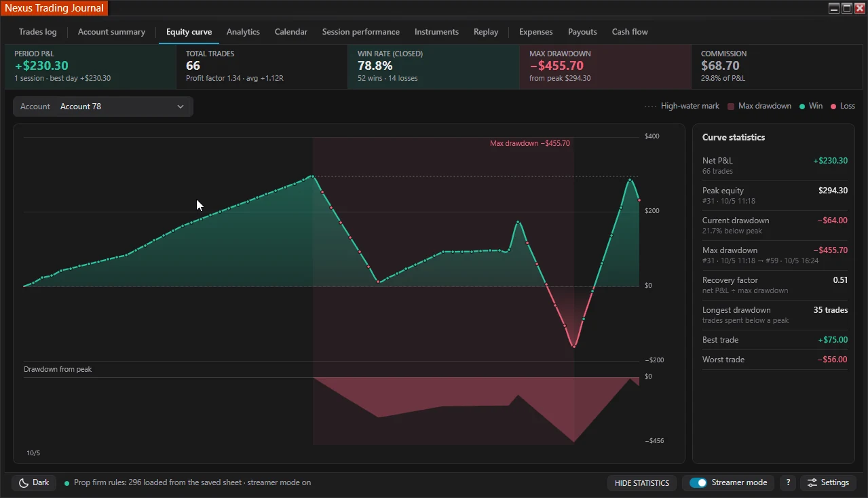Select the Equity curve tab

click(x=189, y=32)
